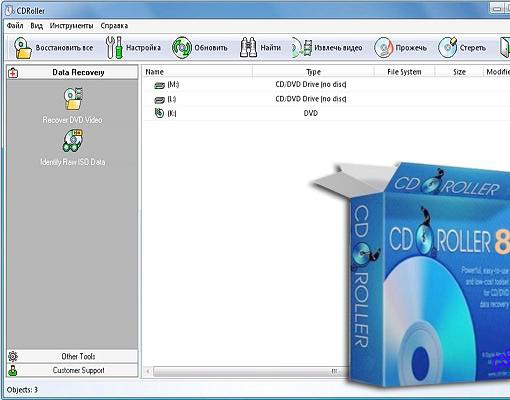Click the Recover DVD Video label
The image size is (510, 400).
pyautogui.click(x=72, y=120)
